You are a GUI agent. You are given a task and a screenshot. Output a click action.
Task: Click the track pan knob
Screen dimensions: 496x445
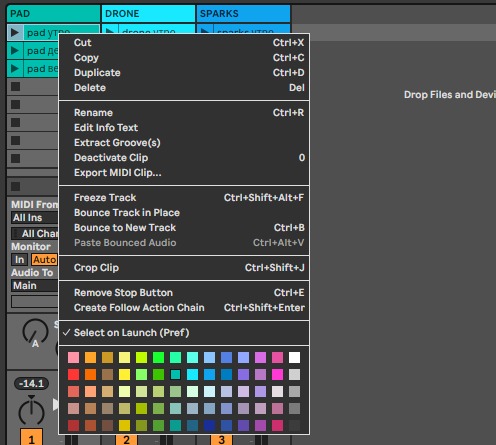coord(31,412)
